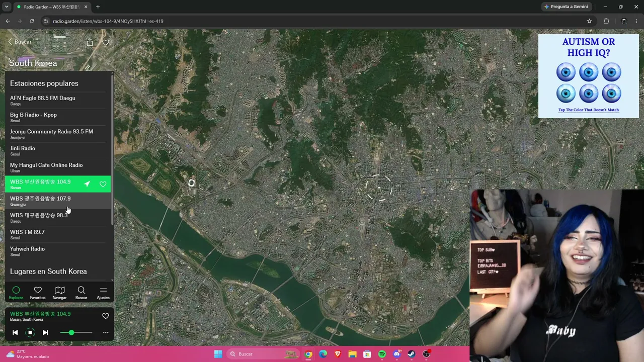Favorite South Korea using the top heart icon
This screenshot has height=362, width=644.
pyautogui.click(x=106, y=43)
